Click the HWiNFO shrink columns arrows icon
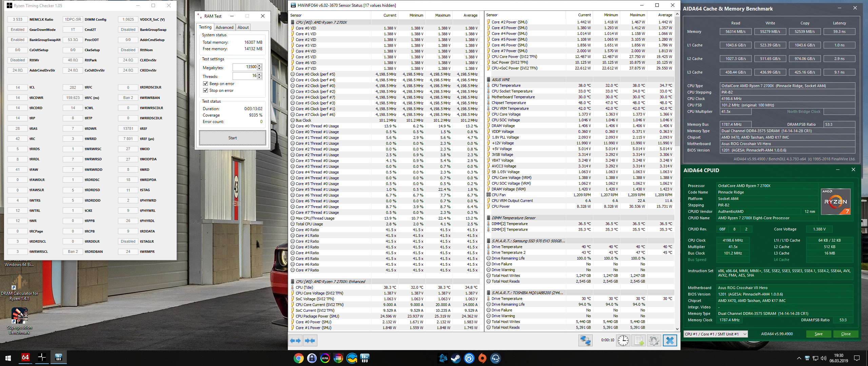The width and height of the screenshot is (868, 366). (x=310, y=341)
